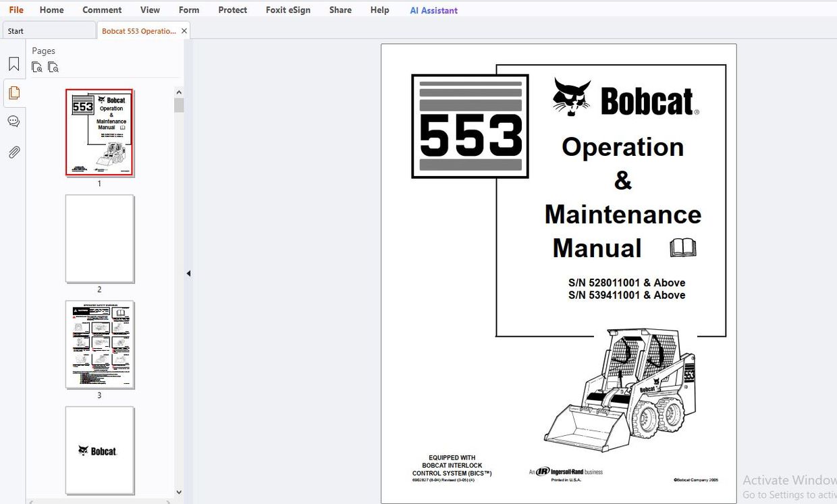The image size is (837, 504).
Task: Open the Share menu
Action: pos(340,9)
